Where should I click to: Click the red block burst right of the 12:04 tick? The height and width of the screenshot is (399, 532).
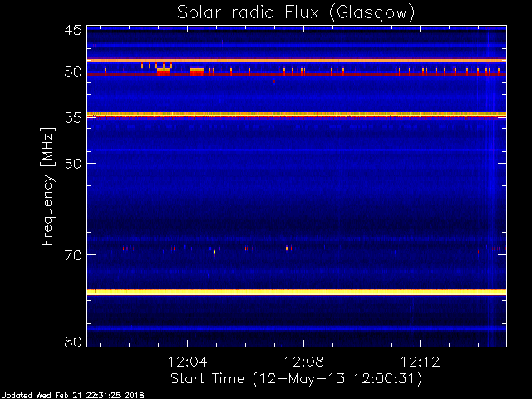(196, 71)
